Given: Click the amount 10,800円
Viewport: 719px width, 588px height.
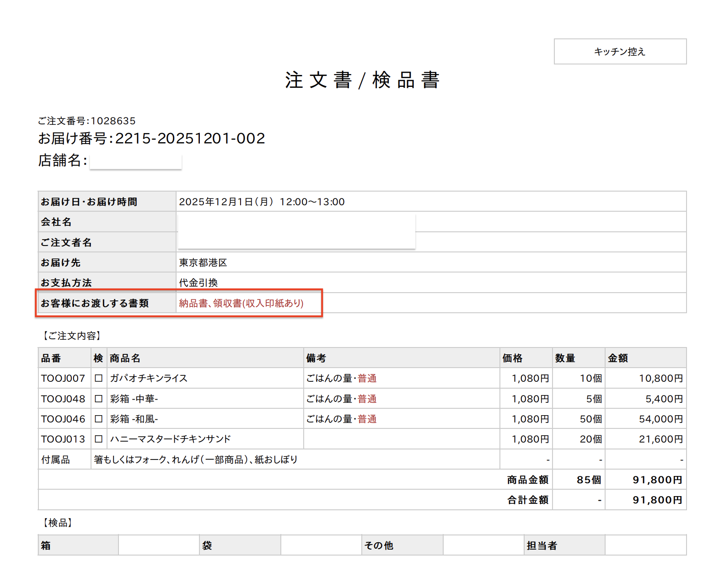Looking at the screenshot, I should [661, 378].
